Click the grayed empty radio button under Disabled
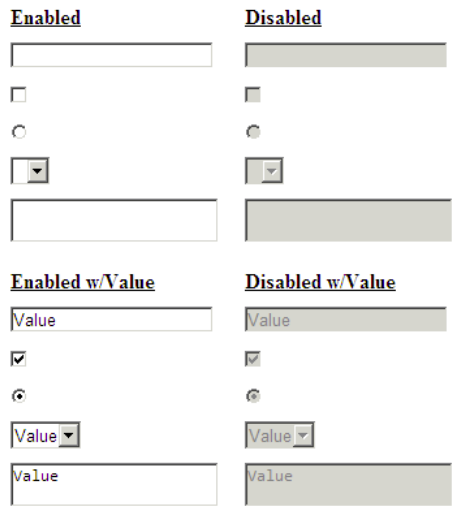The height and width of the screenshot is (519, 463). click(253, 132)
